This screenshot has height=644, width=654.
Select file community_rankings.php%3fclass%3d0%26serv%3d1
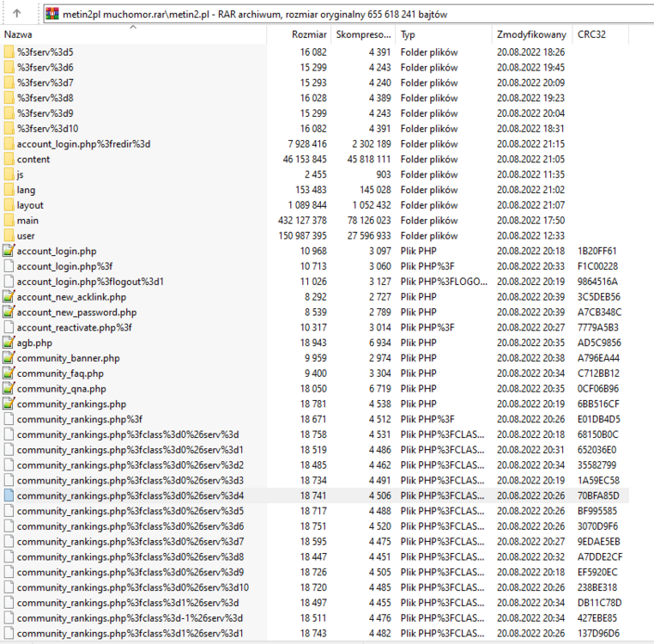(130, 450)
